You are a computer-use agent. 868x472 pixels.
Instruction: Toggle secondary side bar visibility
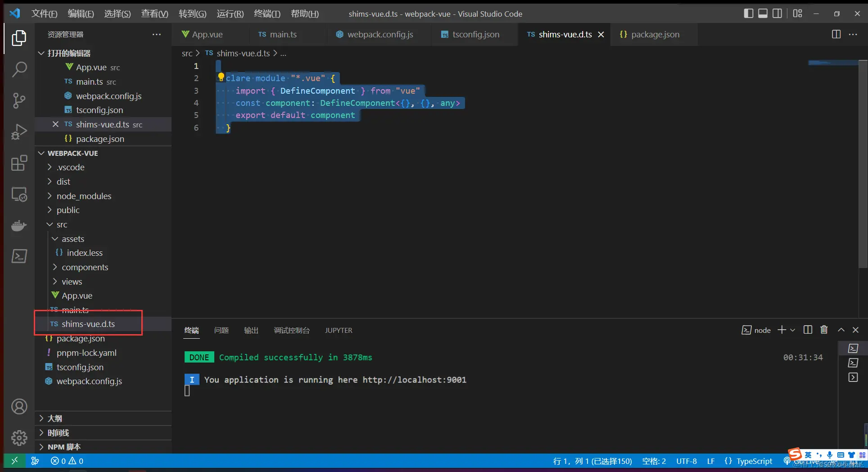point(778,14)
